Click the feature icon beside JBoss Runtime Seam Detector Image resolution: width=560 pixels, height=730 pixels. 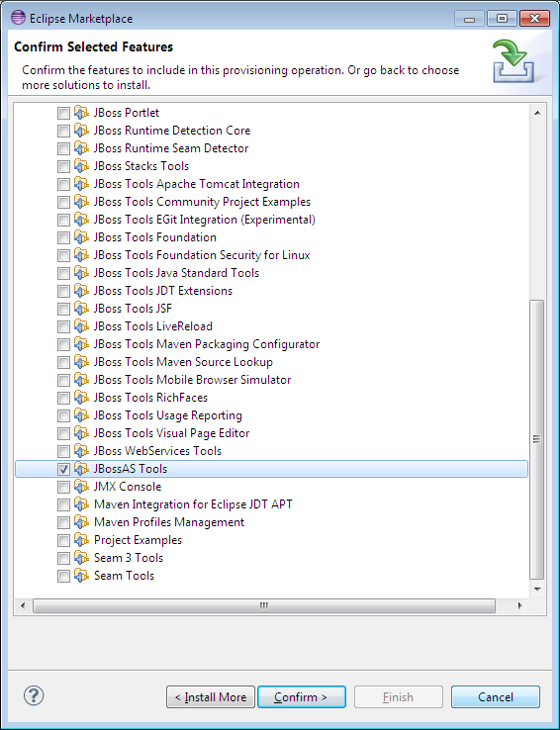point(81,148)
